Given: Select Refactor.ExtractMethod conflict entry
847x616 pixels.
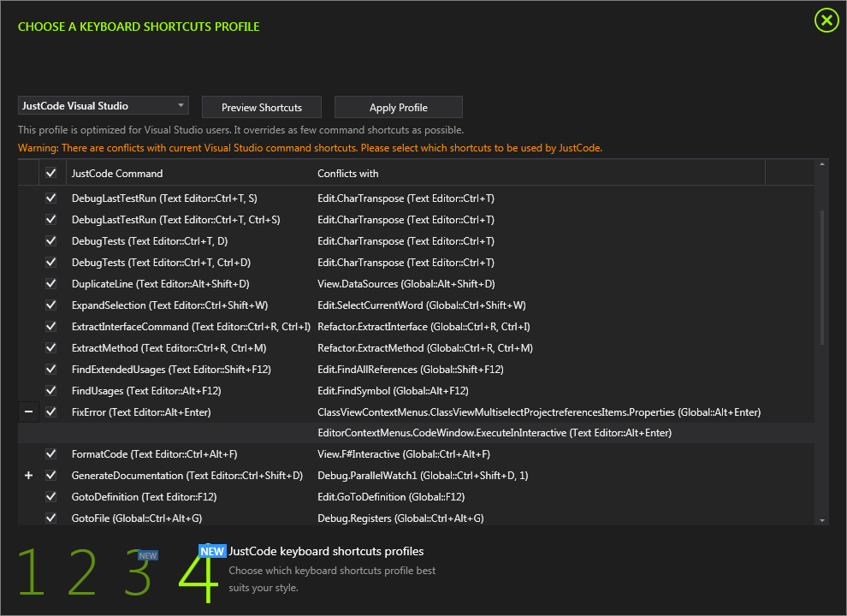Looking at the screenshot, I should pyautogui.click(x=425, y=348).
